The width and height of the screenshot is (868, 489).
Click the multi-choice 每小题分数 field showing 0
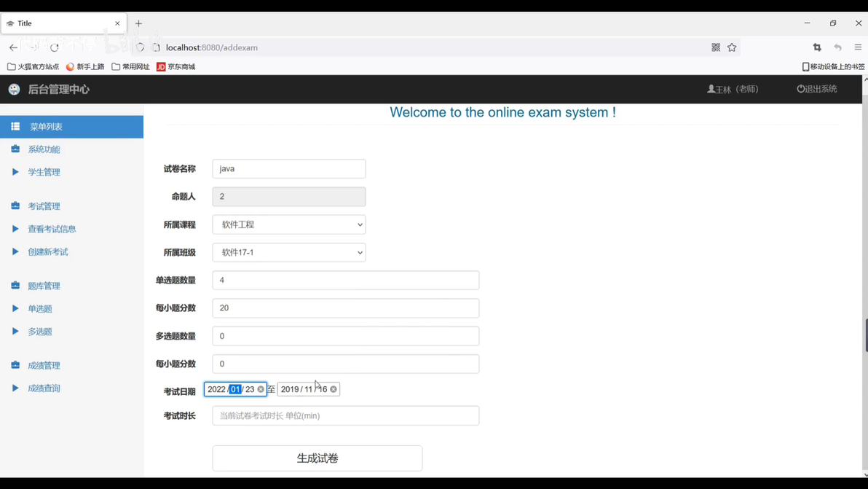345,364
